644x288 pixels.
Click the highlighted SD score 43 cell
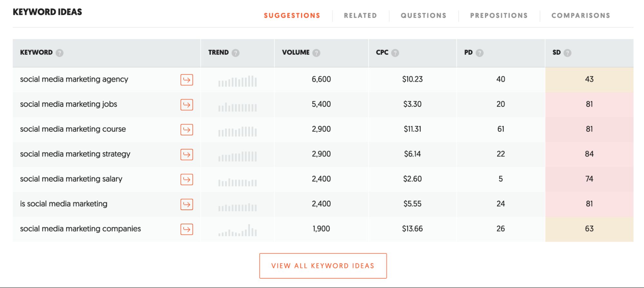590,79
